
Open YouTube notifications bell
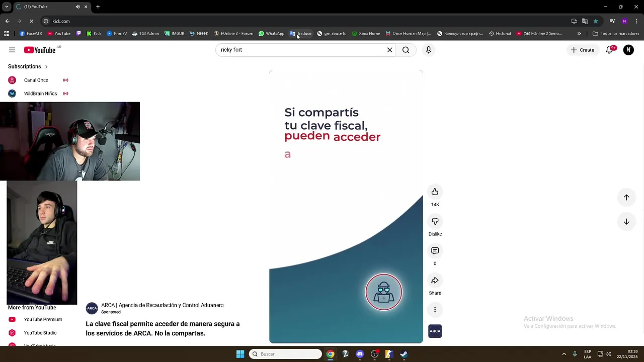click(x=609, y=50)
